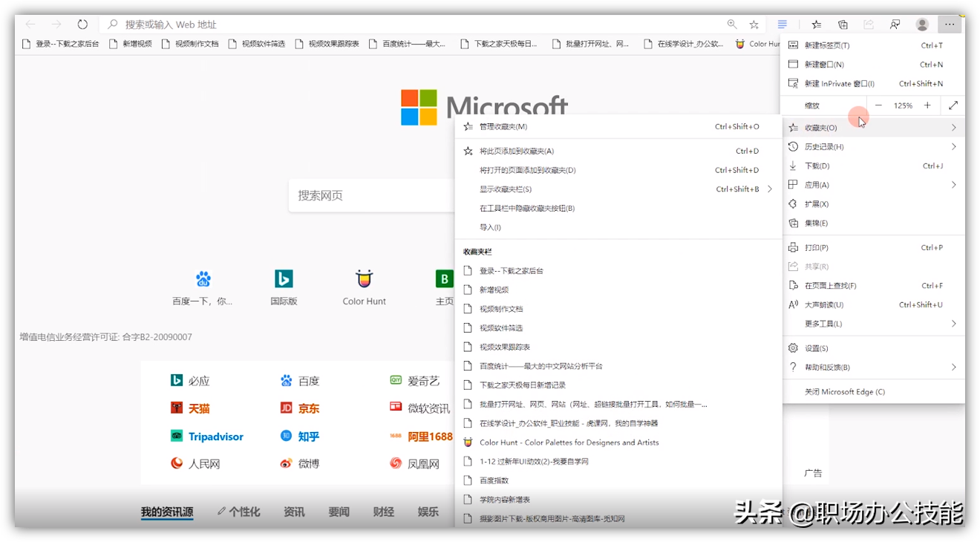Select 导入 in favorites submenu

point(618,228)
